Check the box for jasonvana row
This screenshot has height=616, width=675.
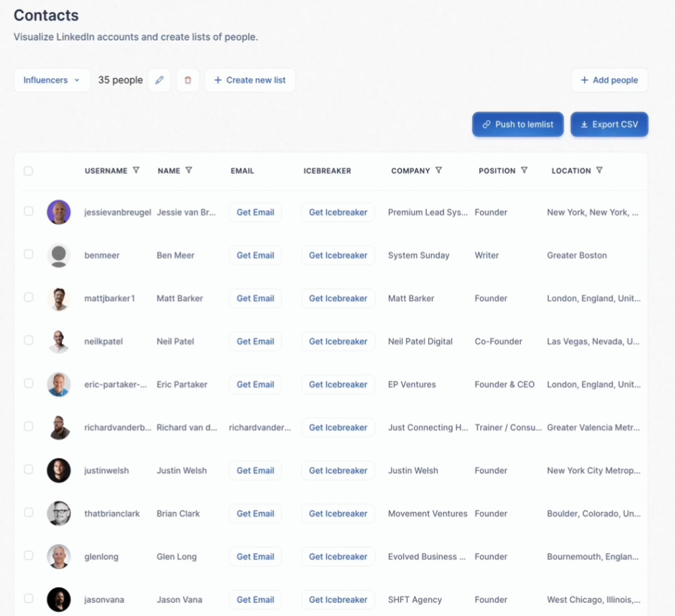point(28,598)
